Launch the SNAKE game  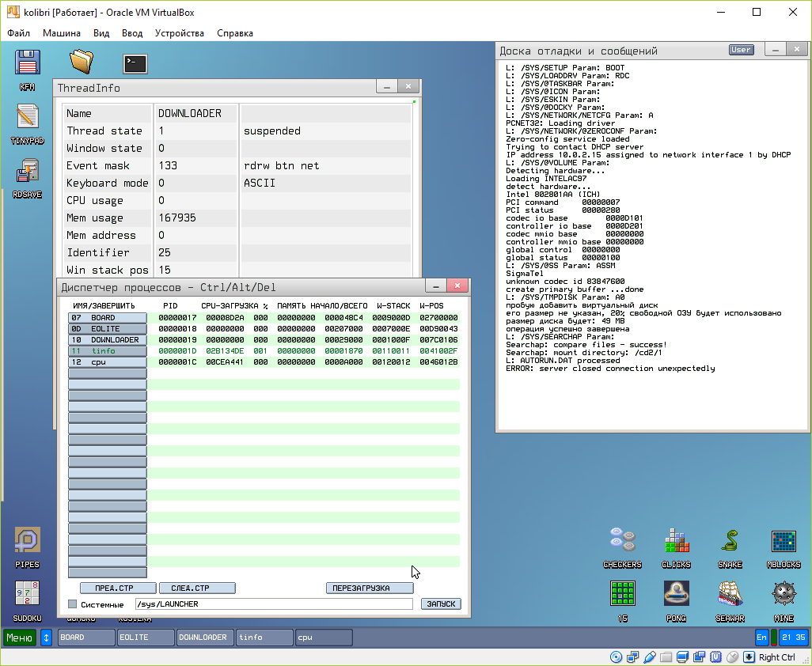coord(729,541)
